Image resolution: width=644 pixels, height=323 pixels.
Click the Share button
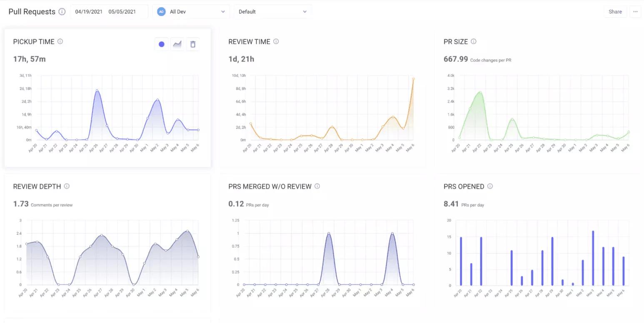coord(615,12)
